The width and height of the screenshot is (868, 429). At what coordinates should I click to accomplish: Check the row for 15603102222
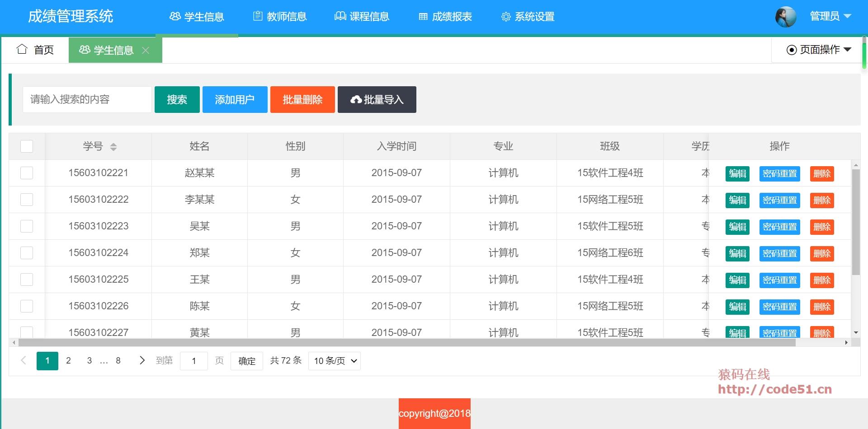[x=27, y=200]
